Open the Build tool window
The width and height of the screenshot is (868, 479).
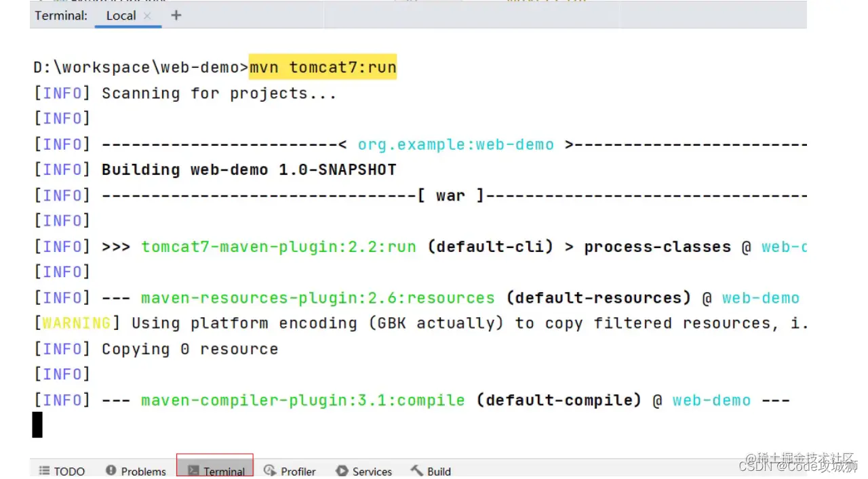click(x=431, y=471)
